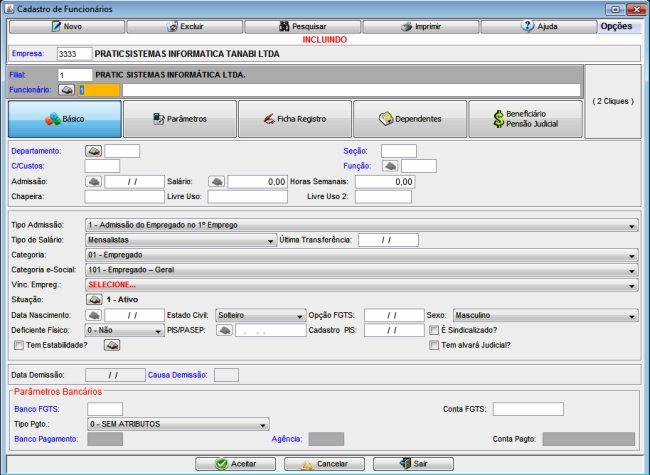Check the É Sindicalizado checkbox

434,330
